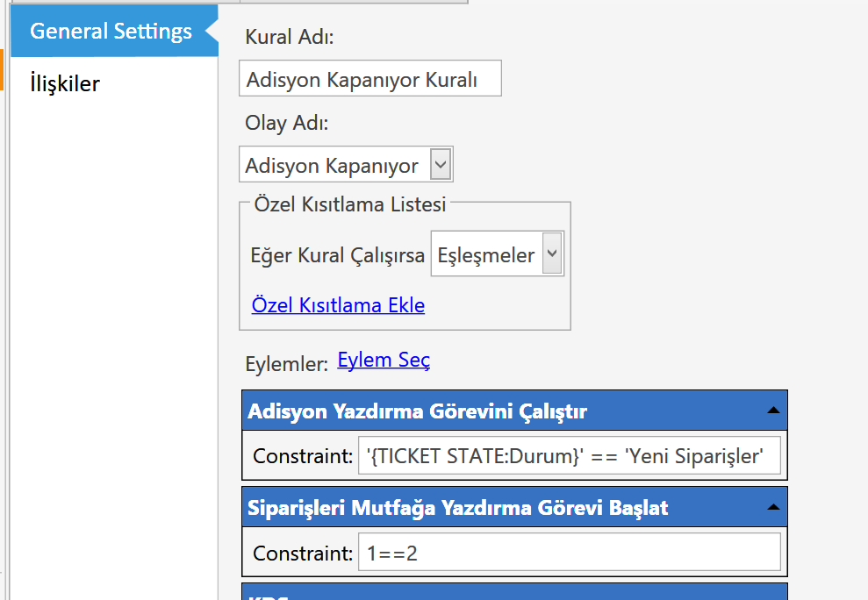Collapse the Adisyon Yazdırma Görevini Çalıştır action arrow
Image resolution: width=868 pixels, height=600 pixels.
click(773, 411)
